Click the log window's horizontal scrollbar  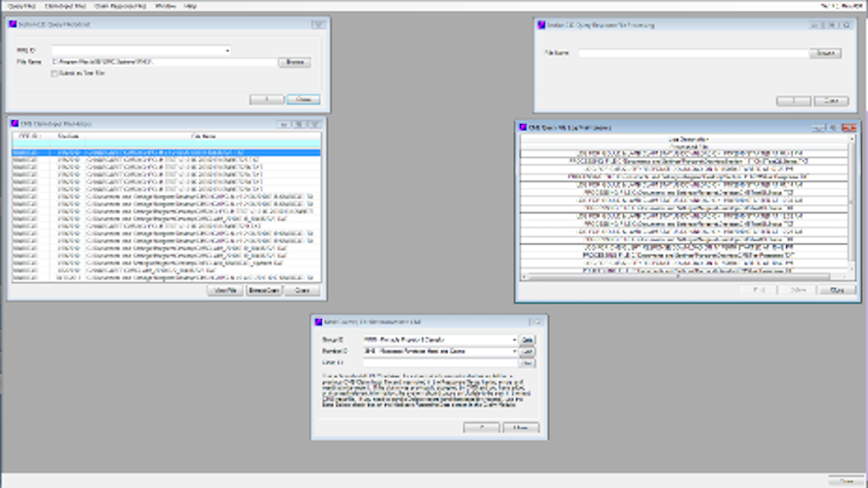(x=685, y=276)
